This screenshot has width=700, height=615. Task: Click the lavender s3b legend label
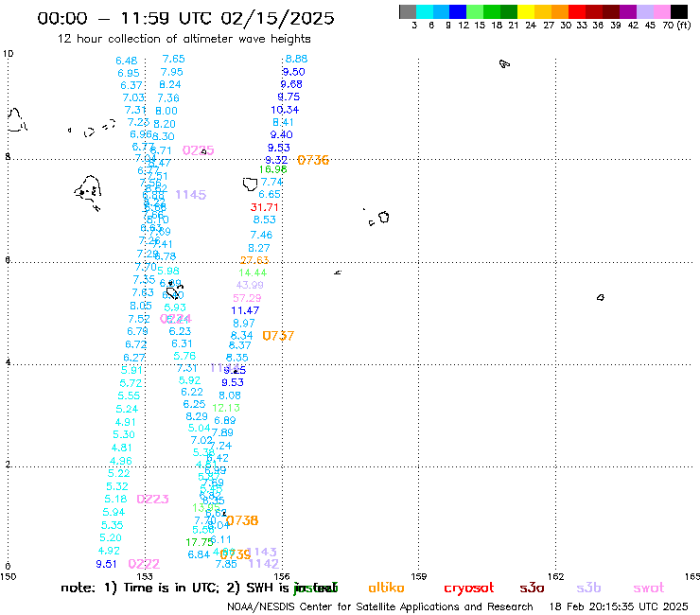tap(588, 588)
